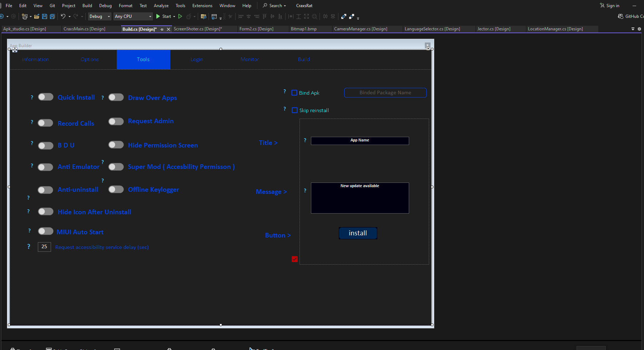Toggle the Quick Install switch
The image size is (644, 350).
click(45, 97)
